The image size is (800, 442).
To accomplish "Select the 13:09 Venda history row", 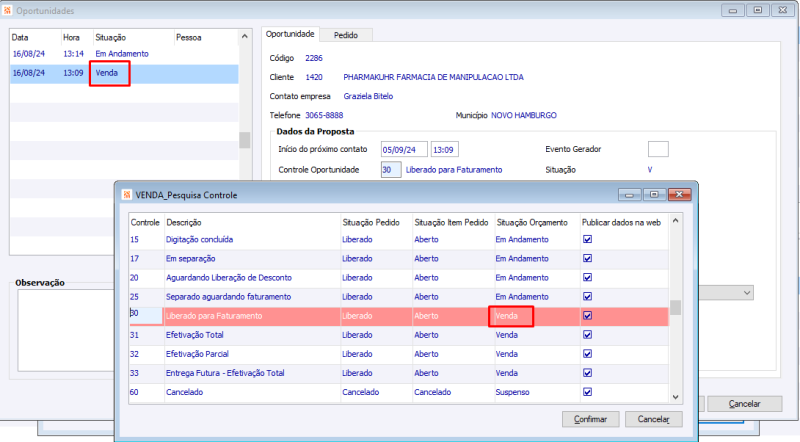I will coord(124,73).
